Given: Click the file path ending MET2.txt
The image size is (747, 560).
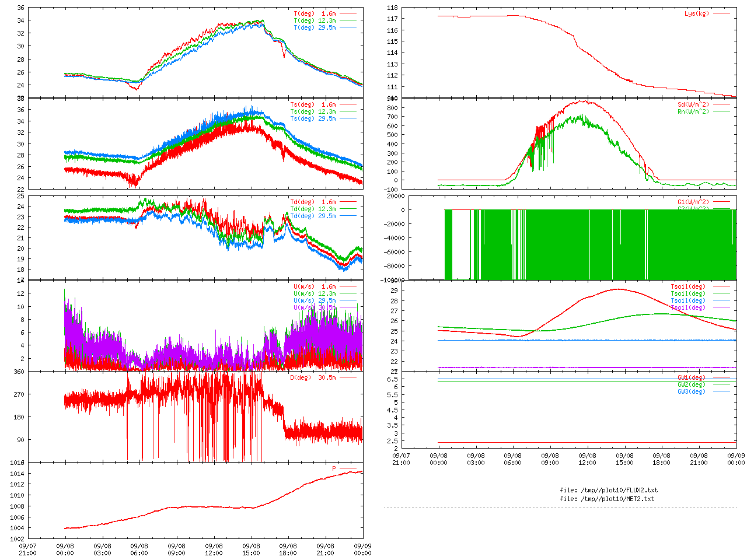Looking at the screenshot, I should (x=607, y=499).
